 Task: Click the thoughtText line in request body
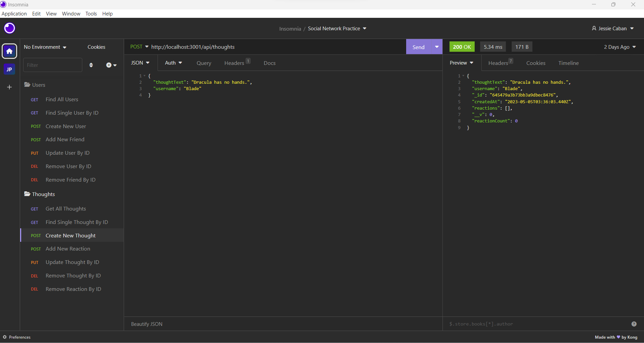coord(203,82)
